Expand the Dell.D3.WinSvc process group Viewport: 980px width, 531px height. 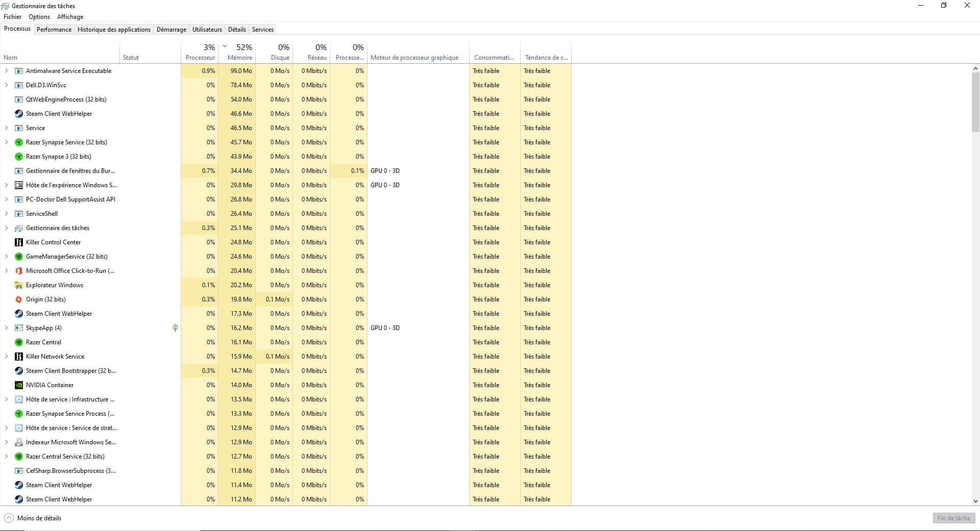(7, 85)
